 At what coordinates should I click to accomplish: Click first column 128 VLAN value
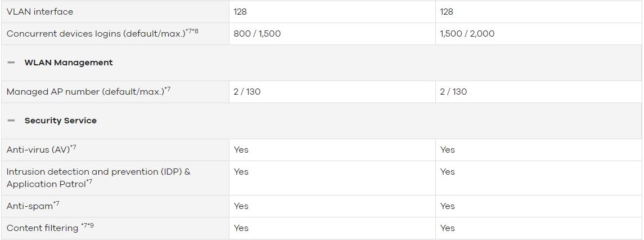240,11
